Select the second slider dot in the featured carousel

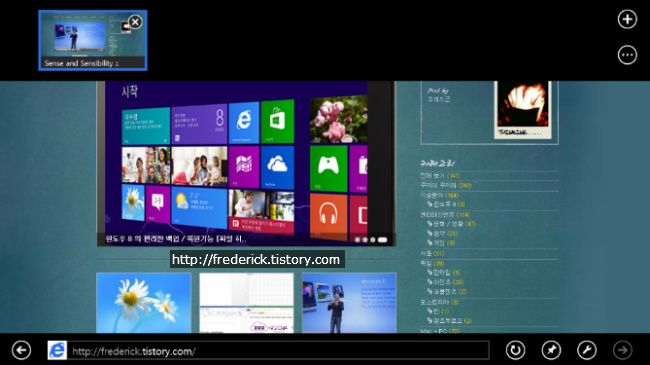click(x=365, y=240)
